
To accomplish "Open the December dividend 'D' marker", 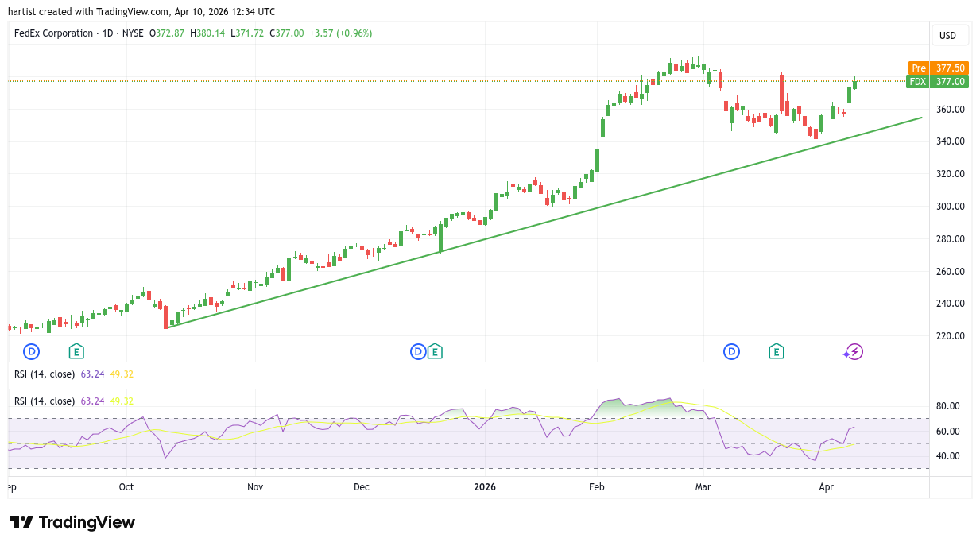I will (418, 351).
